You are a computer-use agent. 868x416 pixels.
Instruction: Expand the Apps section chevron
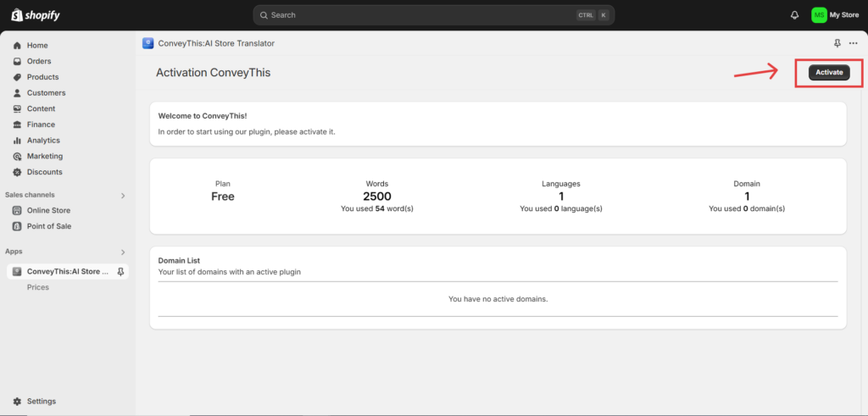(123, 252)
